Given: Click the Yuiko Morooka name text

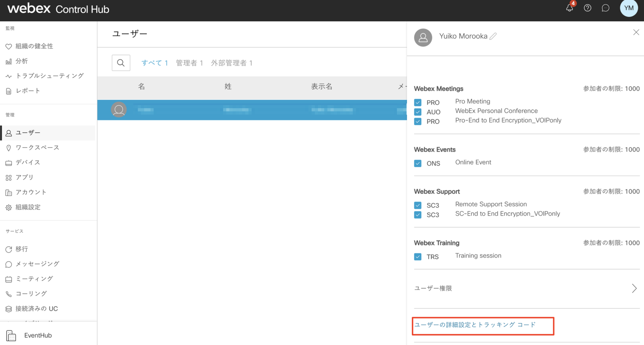Looking at the screenshot, I should pyautogui.click(x=463, y=36).
